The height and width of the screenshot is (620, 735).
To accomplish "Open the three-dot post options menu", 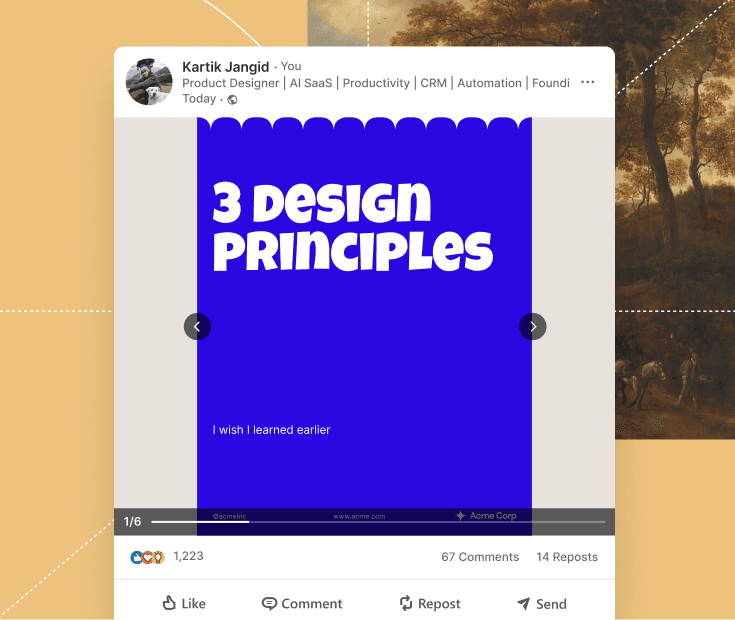I will 587,82.
